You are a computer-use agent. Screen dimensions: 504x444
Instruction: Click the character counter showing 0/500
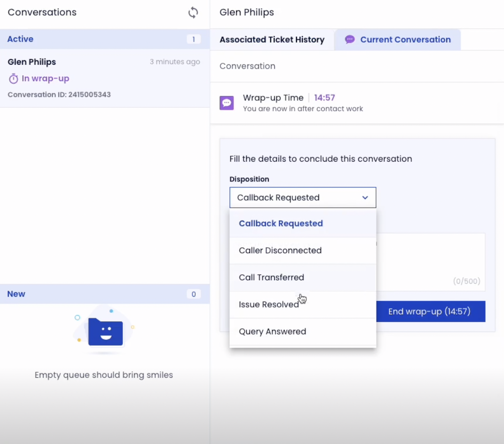tap(466, 281)
